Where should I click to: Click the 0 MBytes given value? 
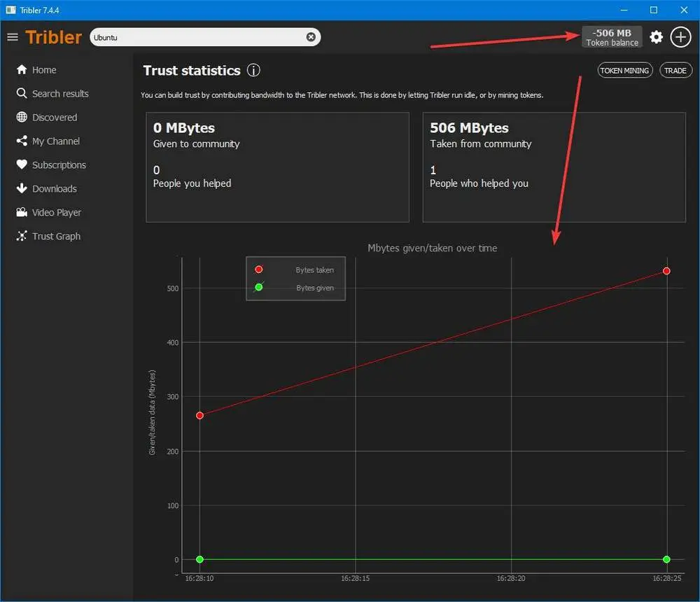184,128
